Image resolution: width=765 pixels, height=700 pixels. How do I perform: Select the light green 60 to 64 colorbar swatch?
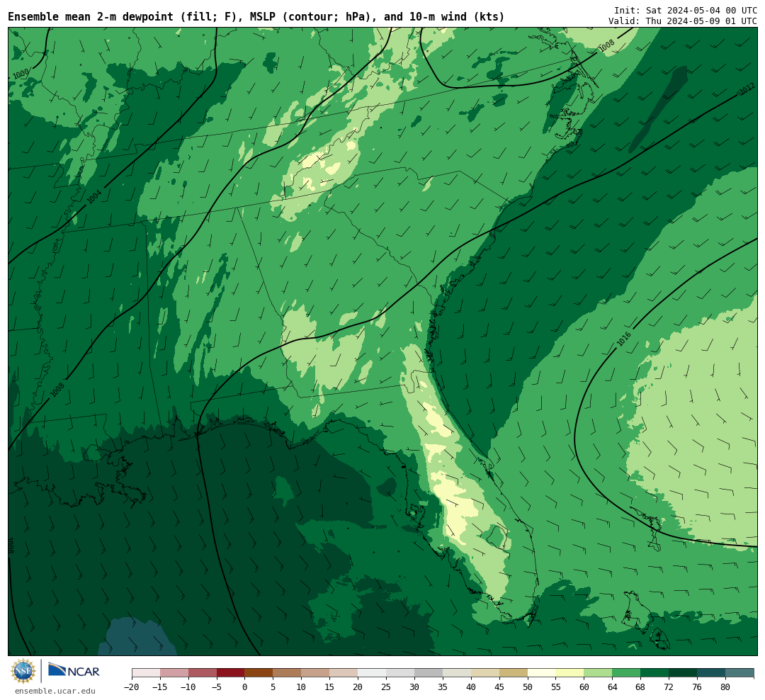(x=598, y=673)
